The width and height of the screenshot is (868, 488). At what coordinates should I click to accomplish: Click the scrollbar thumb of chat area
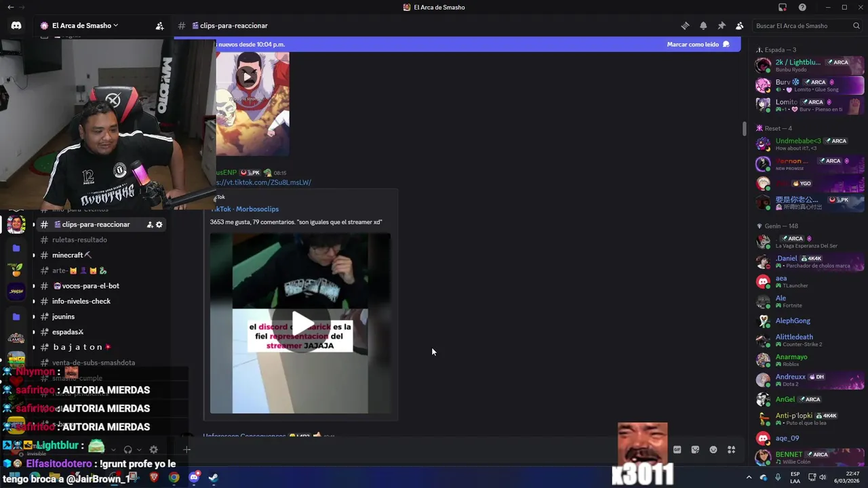744,128
